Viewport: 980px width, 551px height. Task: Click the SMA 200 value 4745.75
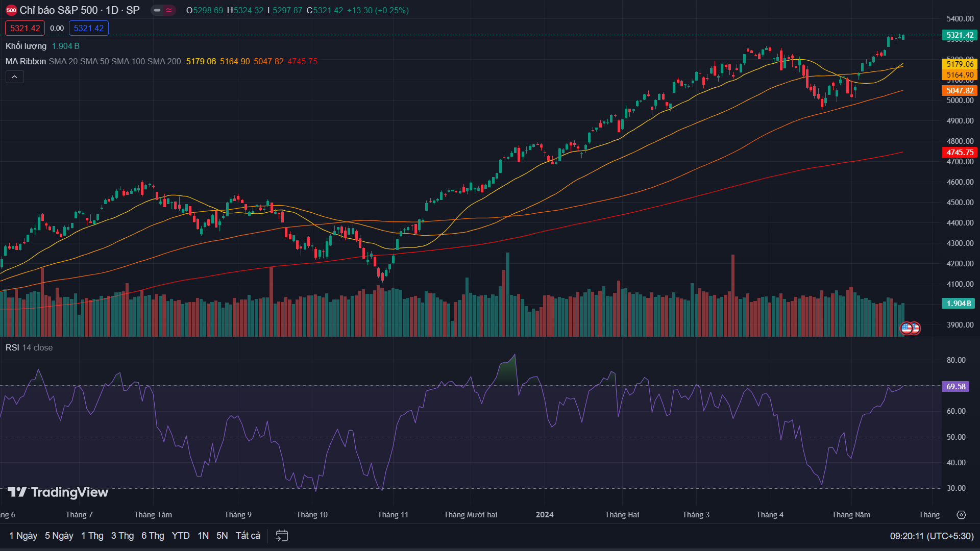[302, 61]
